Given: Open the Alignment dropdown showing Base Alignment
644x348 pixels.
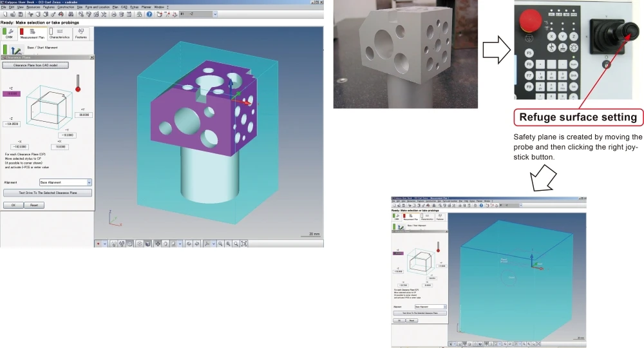Looking at the screenshot, I should click(89, 182).
